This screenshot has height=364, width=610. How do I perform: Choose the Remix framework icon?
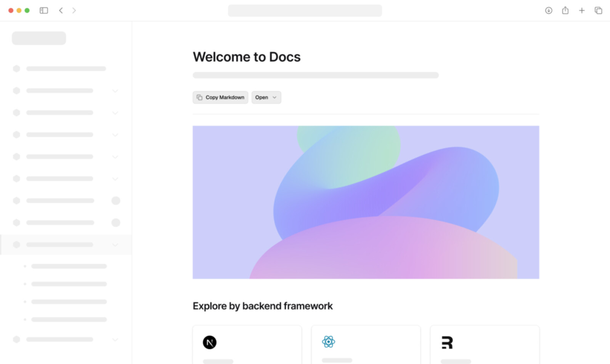coord(447,342)
